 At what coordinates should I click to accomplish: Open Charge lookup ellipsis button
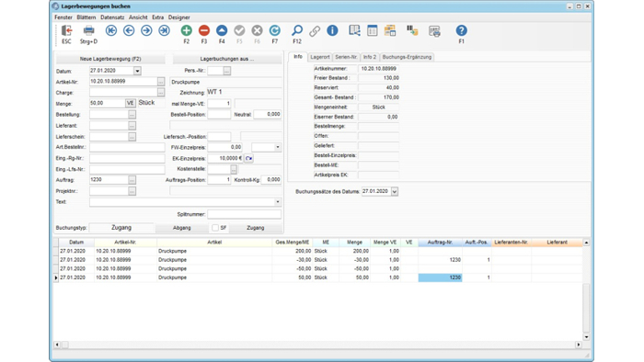(x=161, y=92)
